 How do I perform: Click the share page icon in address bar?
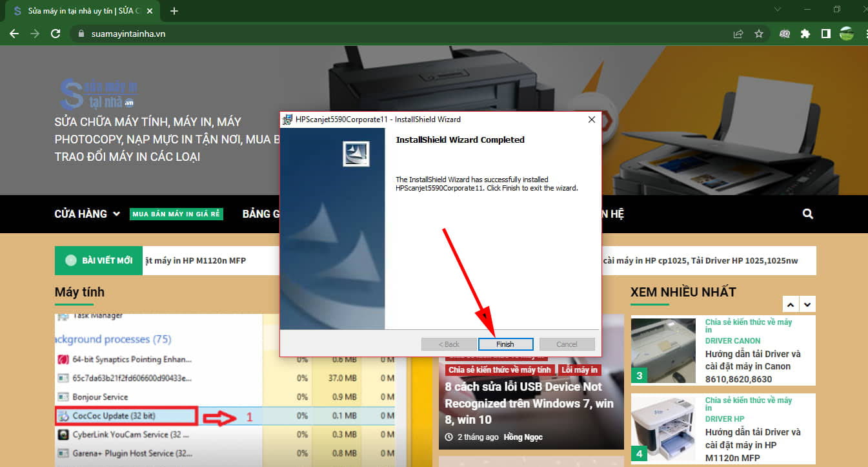click(738, 34)
